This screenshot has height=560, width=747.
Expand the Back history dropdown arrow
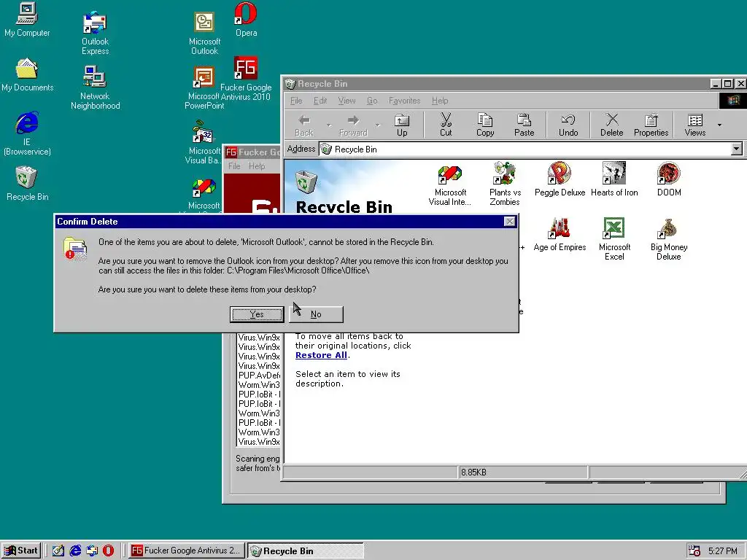(328, 125)
